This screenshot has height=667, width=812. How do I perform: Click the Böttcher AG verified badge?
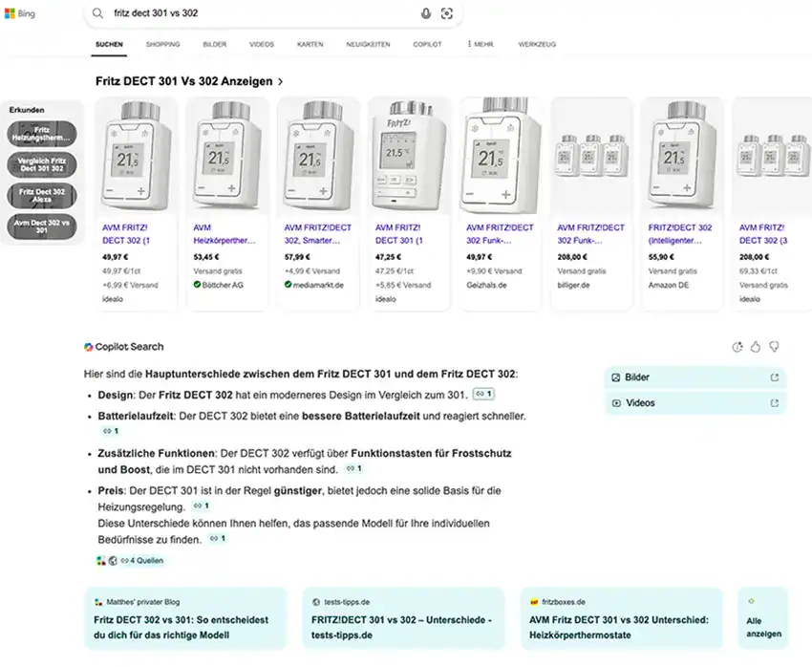click(197, 285)
